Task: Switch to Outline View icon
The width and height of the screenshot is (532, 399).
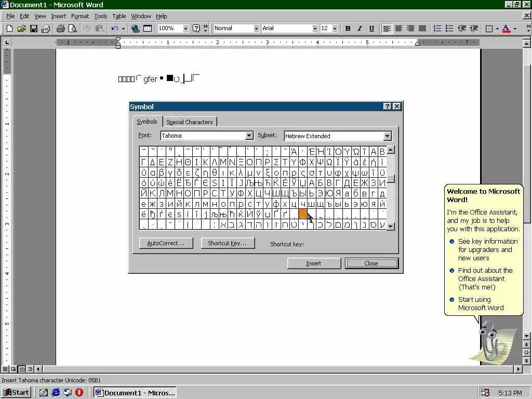Action: point(30,369)
